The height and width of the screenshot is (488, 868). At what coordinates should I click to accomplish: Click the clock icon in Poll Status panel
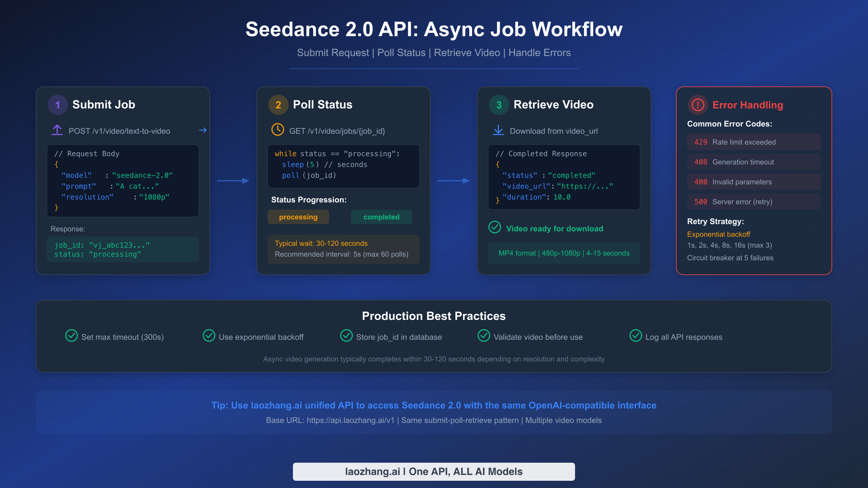[278, 130]
